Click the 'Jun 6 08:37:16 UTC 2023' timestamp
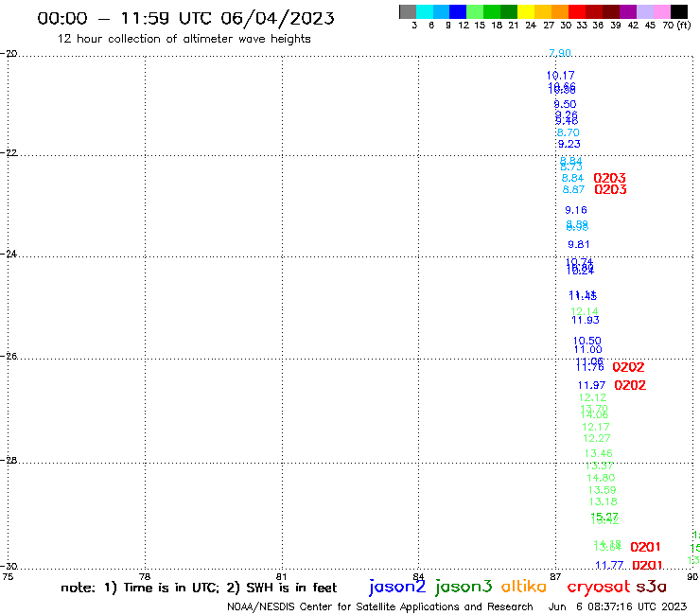The height and width of the screenshot is (615, 700). click(618, 606)
